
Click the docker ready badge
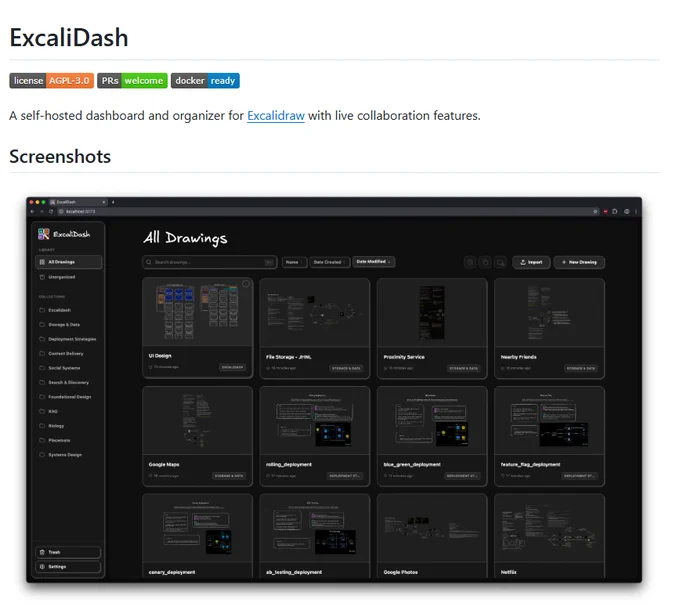tap(205, 81)
